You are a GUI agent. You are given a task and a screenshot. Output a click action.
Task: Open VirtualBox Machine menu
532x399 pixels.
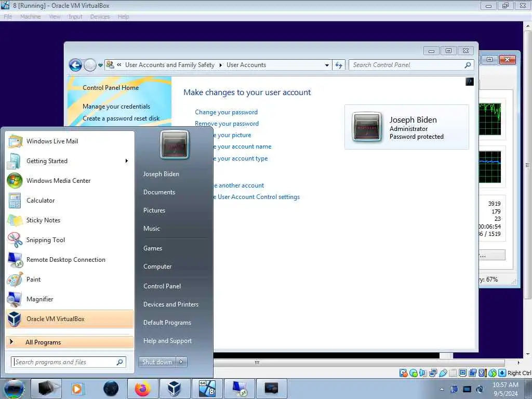(31, 17)
